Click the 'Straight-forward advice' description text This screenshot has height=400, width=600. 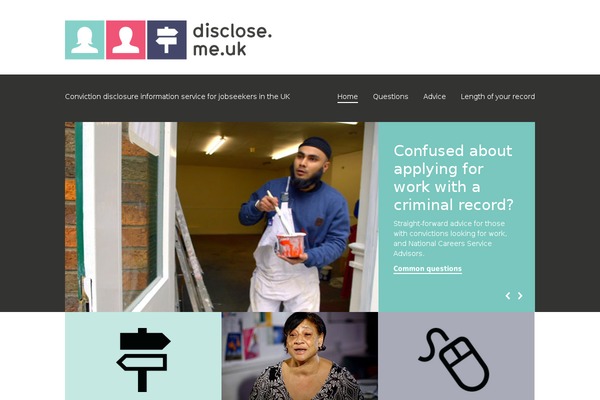pos(450,238)
